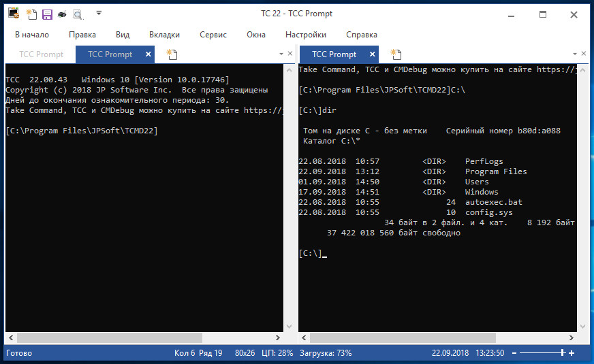Open the "Правка" menu
This screenshot has width=594, height=364.
82,35
